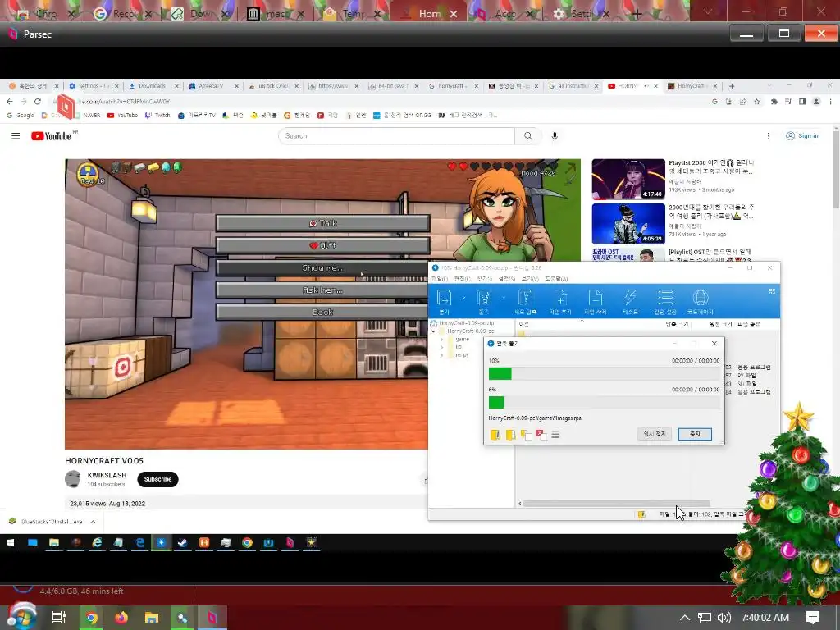
Task: Switch to the Settings tab in remote Chrome
Action: coord(94,85)
